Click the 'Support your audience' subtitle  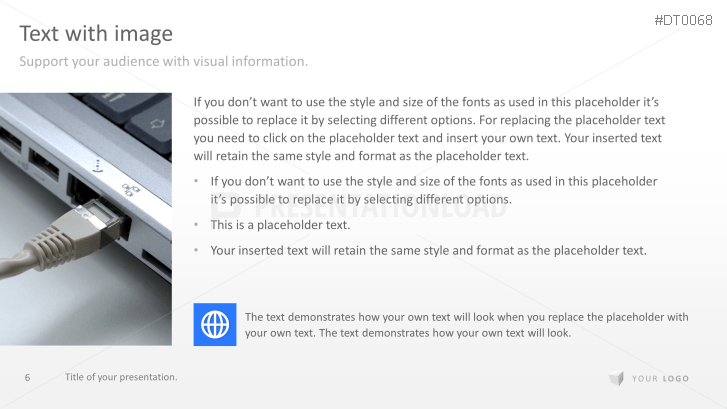click(x=164, y=62)
